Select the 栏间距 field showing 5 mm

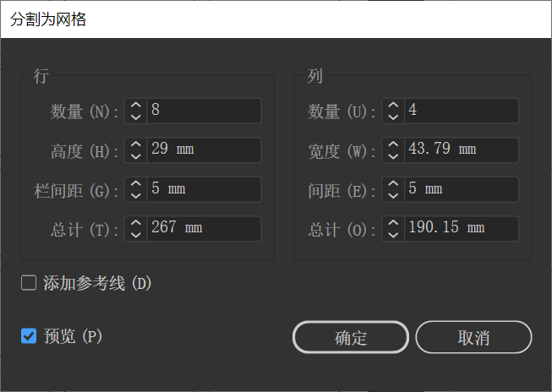tap(204, 189)
